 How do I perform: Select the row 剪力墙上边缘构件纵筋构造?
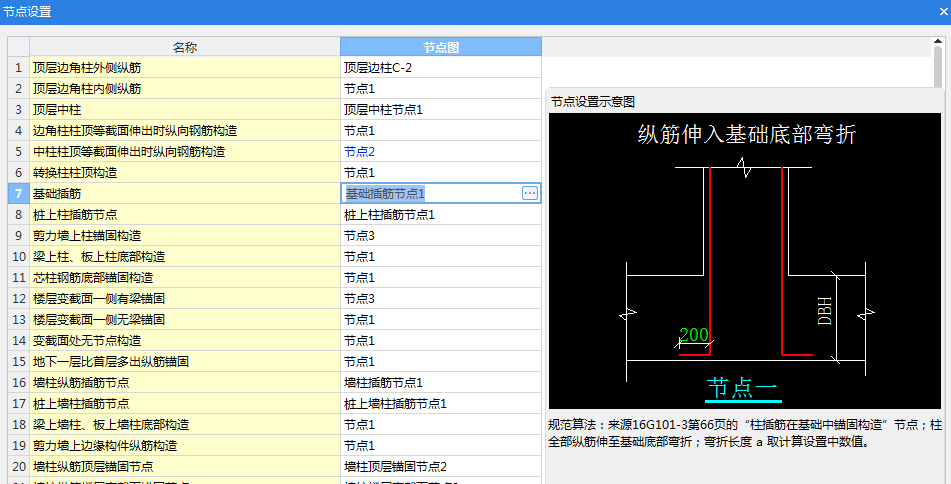[x=185, y=445]
